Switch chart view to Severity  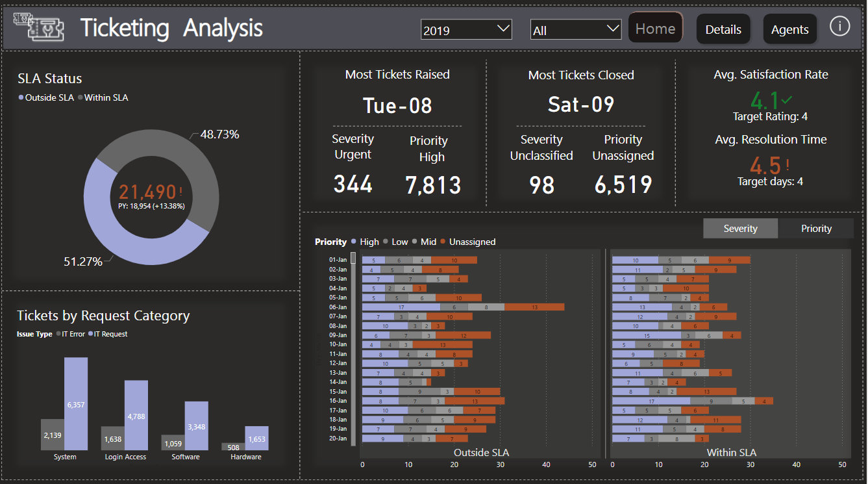(x=740, y=229)
